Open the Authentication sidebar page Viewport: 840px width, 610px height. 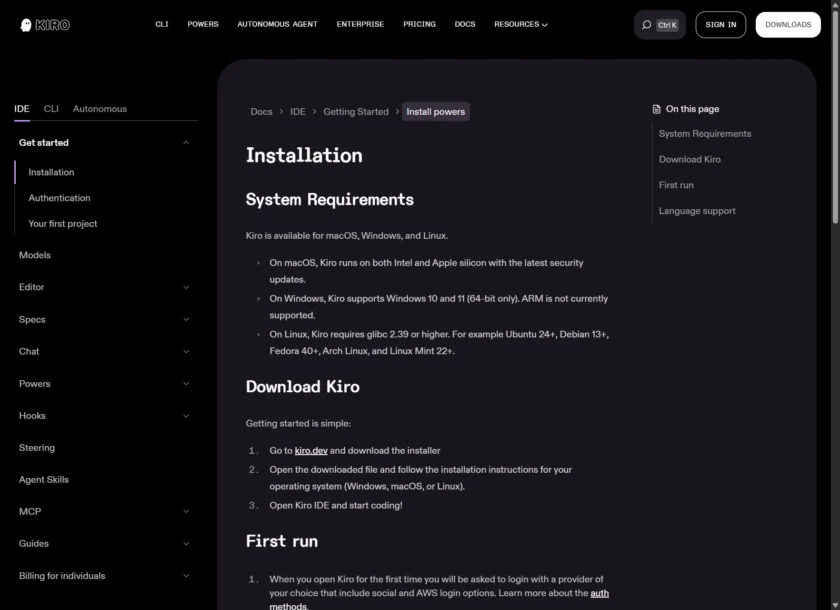[x=59, y=198]
